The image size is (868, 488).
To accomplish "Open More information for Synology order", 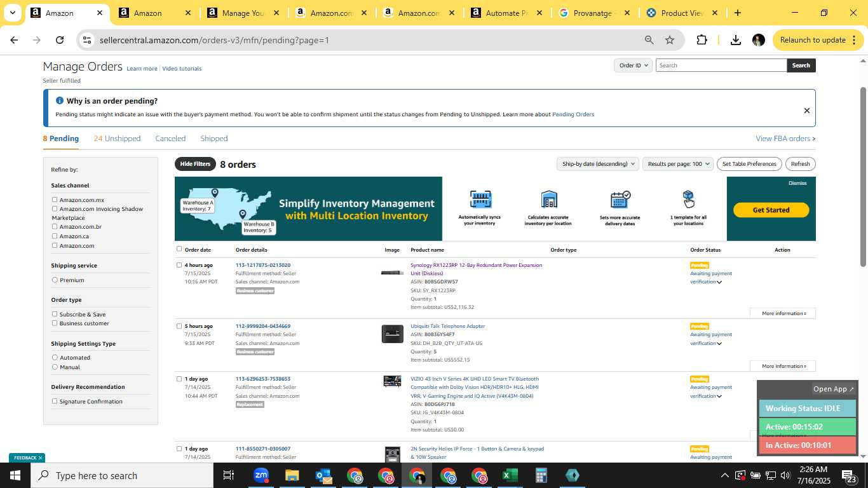I will pyautogui.click(x=783, y=313).
